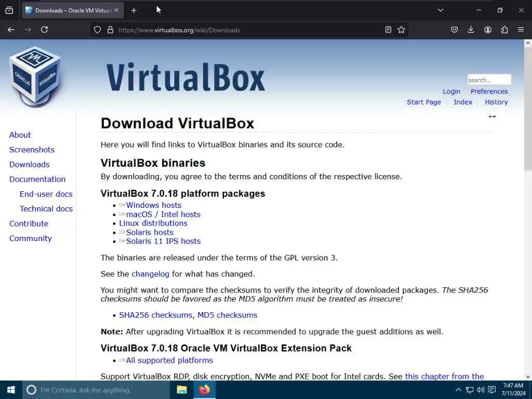The width and height of the screenshot is (532, 399).
Task: Click the VirtualBox cube logo
Action: [x=35, y=76]
